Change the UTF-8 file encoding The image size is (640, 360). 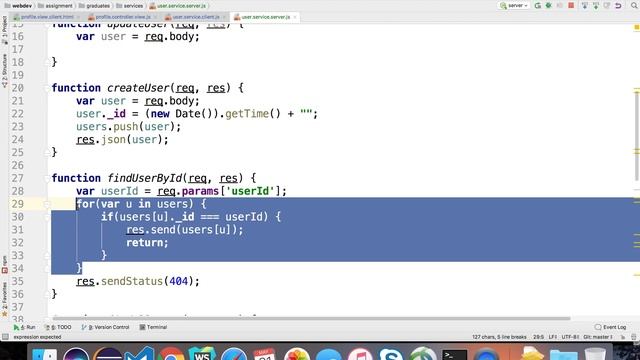pyautogui.click(x=570, y=337)
